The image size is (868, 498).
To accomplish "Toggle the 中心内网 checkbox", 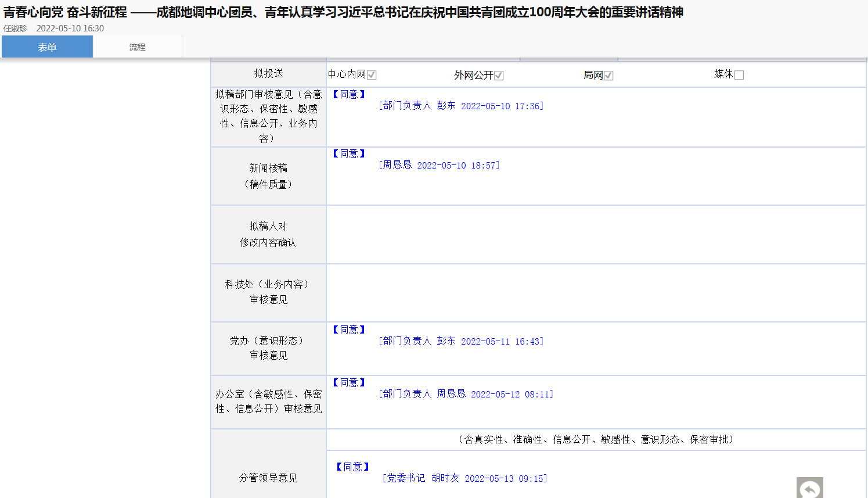I will 372,75.
